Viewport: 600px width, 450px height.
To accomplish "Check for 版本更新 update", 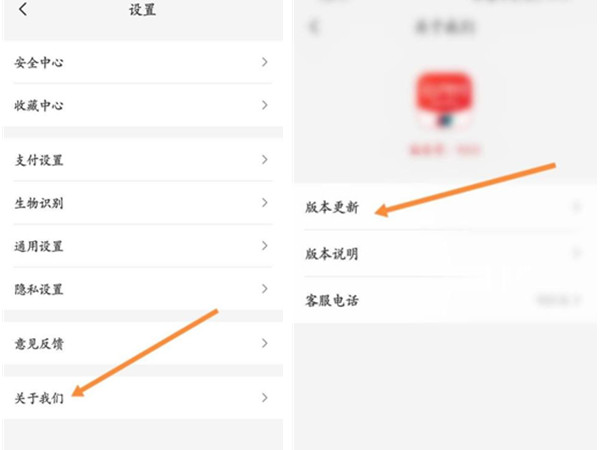I will tap(445, 207).
